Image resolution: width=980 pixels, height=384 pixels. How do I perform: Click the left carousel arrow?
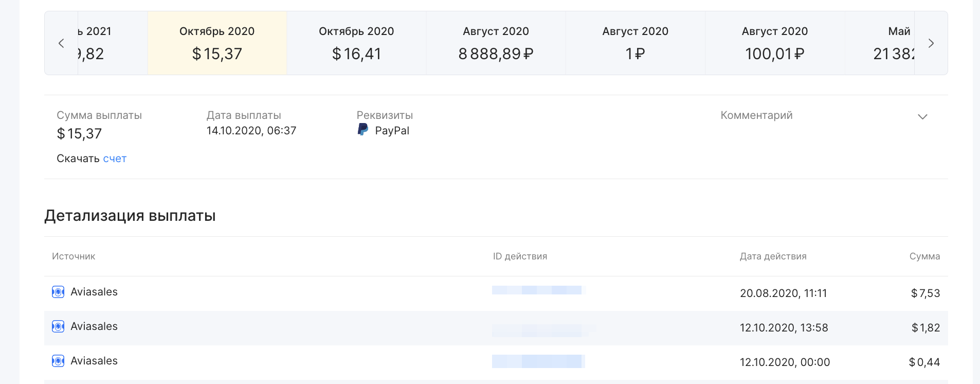click(61, 43)
